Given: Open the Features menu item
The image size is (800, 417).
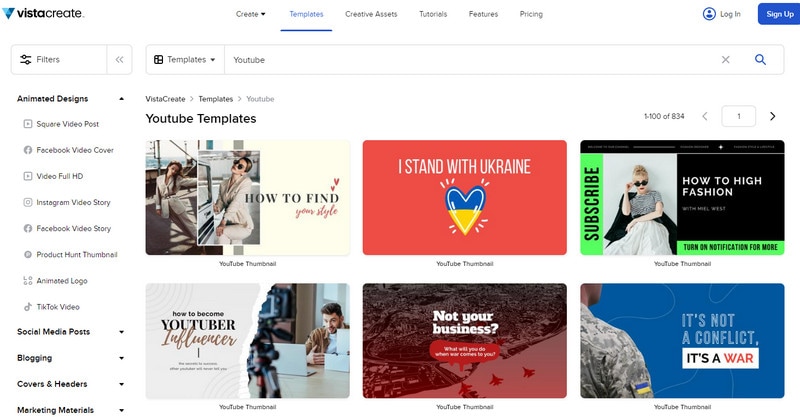Looking at the screenshot, I should click(483, 14).
